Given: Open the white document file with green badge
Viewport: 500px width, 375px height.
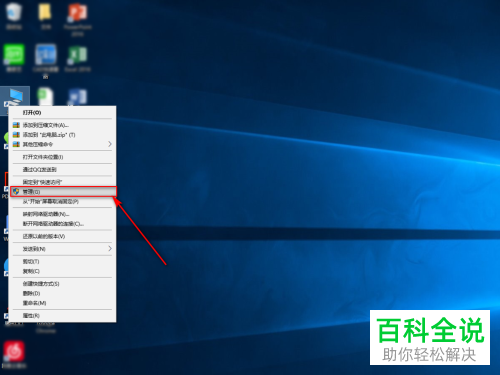Looking at the screenshot, I should pos(45,97).
